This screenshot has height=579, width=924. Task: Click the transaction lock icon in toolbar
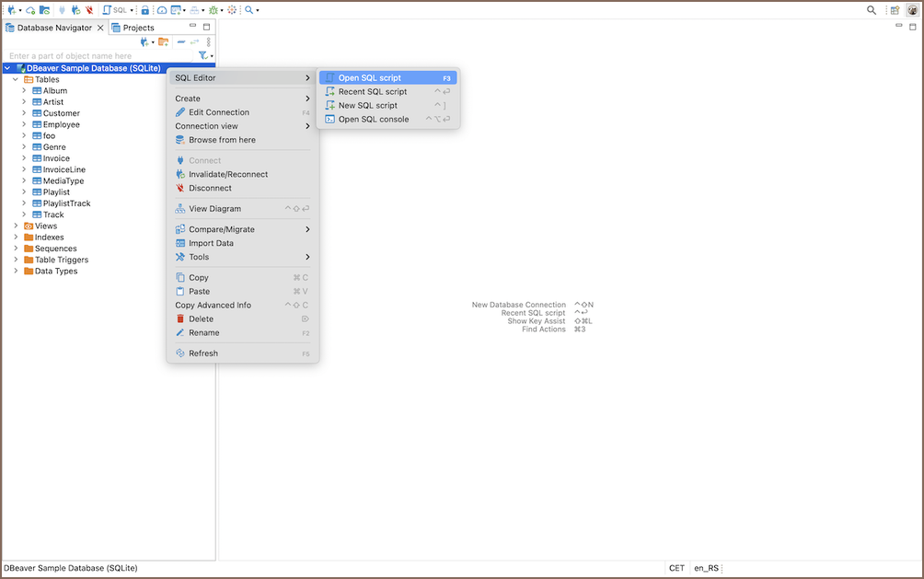144,10
